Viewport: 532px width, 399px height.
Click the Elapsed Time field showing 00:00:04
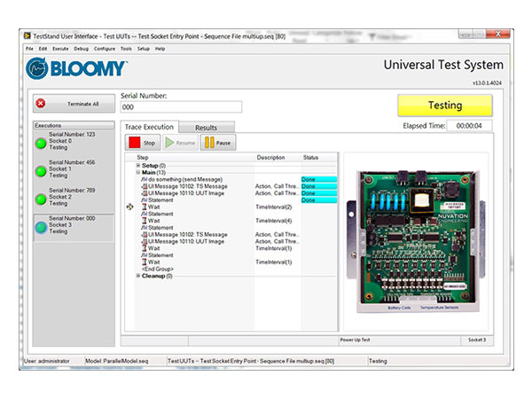coord(469,126)
